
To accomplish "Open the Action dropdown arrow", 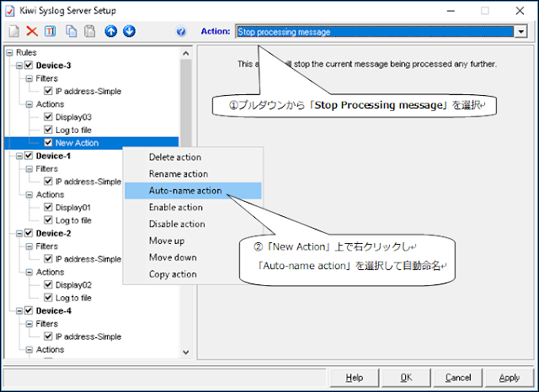I will (x=521, y=32).
